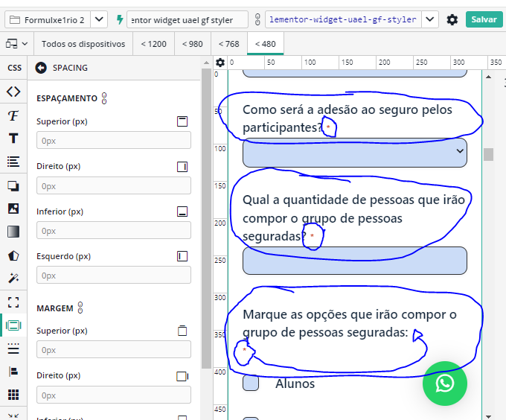Viewport: 506px width, 420px height.
Task: Open the Shadow properties icon
Action: pyautogui.click(x=13, y=185)
